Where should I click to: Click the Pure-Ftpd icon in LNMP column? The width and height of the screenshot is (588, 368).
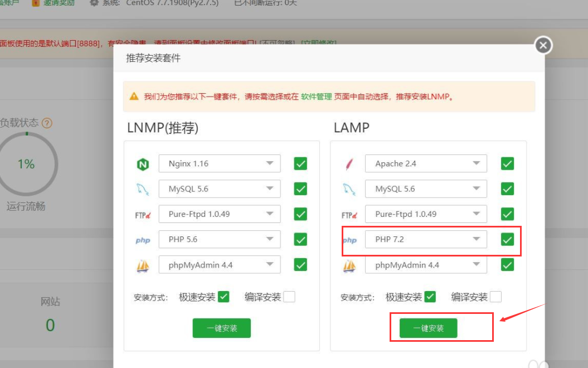(143, 214)
